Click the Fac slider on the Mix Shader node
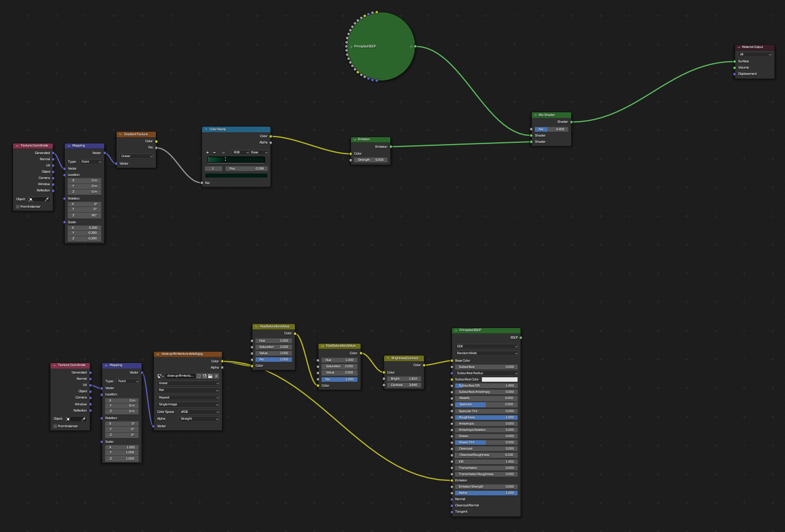Image resolution: width=785 pixels, height=532 pixels. click(552, 129)
